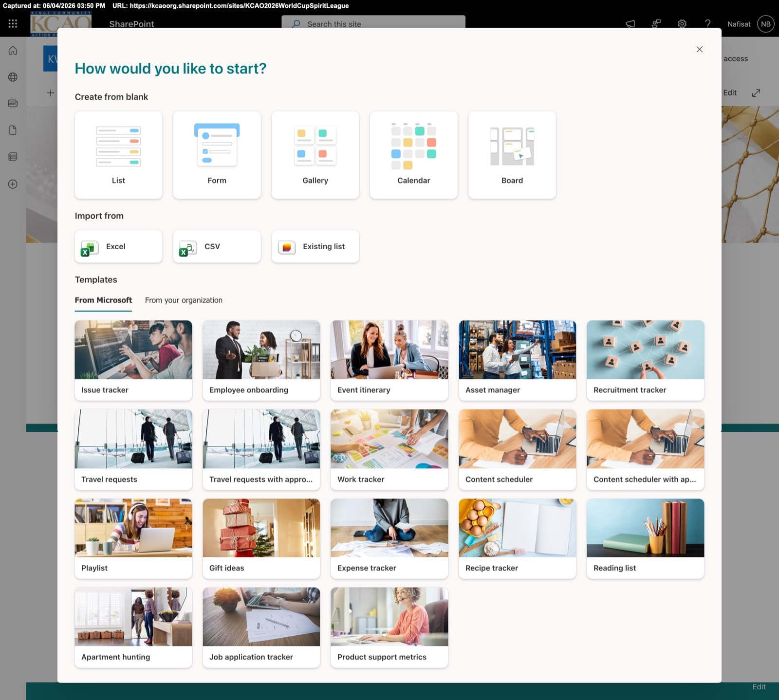Choose Travel requests with approvals template
The height and width of the screenshot is (700, 779).
point(261,449)
